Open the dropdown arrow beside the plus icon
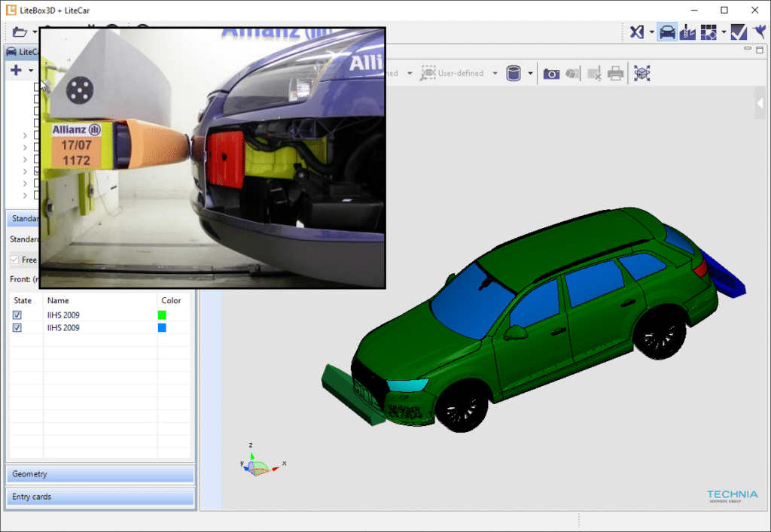This screenshot has width=771, height=532. tap(30, 71)
